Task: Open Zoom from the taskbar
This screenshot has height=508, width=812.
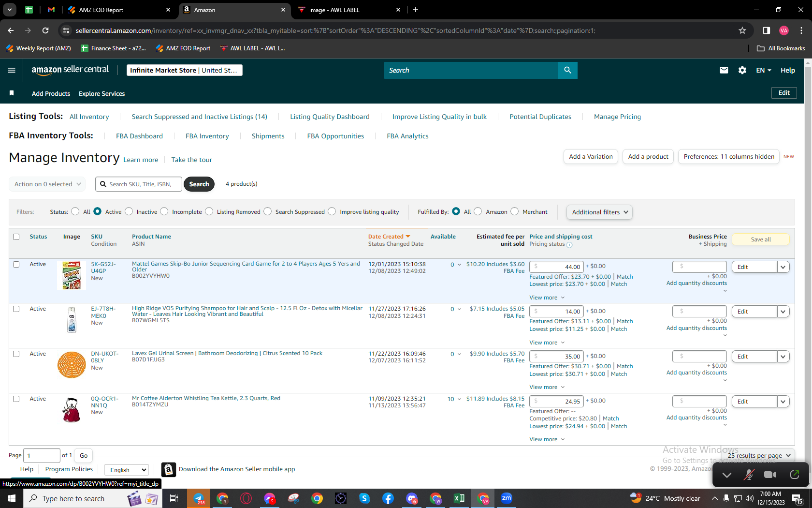Action: point(506,498)
